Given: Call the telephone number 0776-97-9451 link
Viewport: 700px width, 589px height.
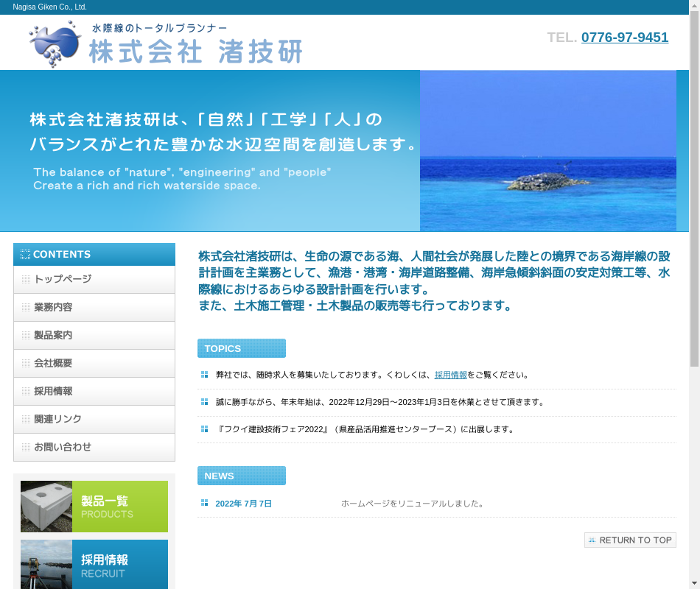Looking at the screenshot, I should (x=624, y=38).
